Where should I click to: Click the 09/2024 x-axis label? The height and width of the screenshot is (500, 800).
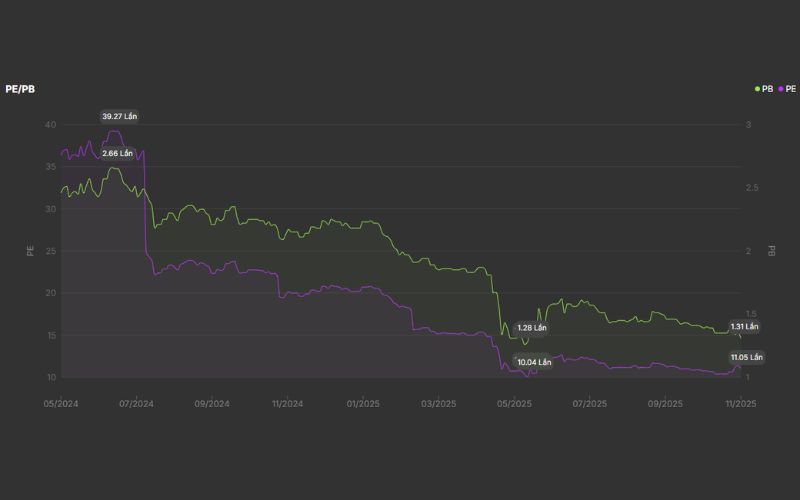pyautogui.click(x=212, y=404)
